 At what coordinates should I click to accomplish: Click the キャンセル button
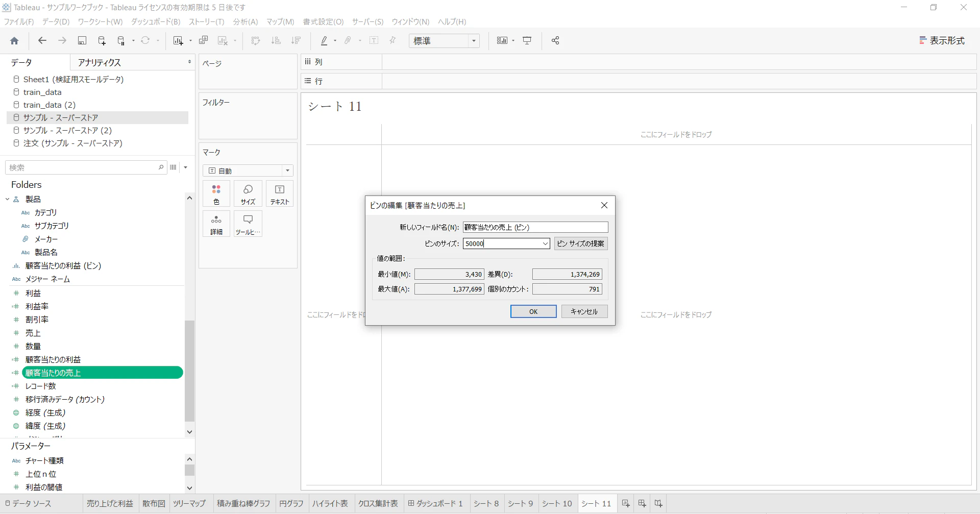pos(584,311)
